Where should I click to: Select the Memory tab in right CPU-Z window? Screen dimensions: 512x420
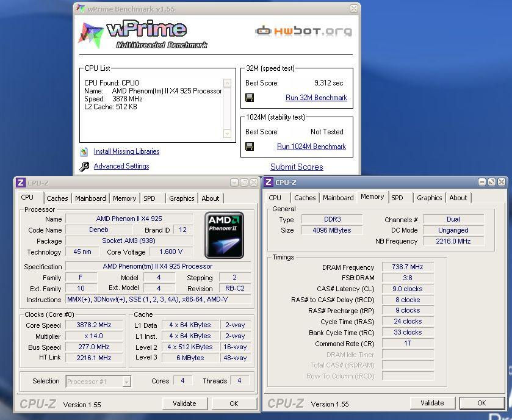tap(372, 197)
